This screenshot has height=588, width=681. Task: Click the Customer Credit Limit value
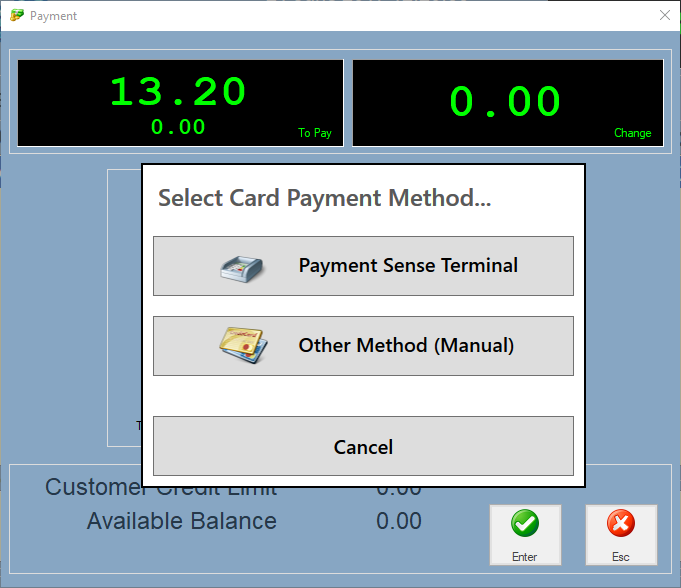[399, 491]
